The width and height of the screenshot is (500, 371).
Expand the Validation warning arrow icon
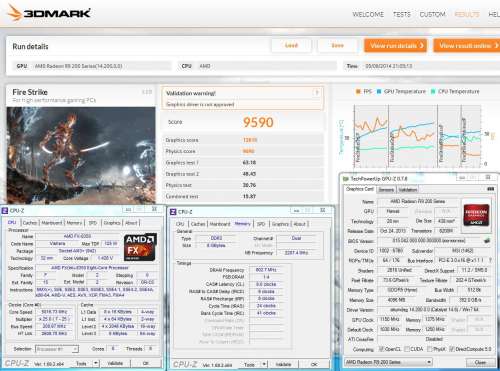click(317, 93)
